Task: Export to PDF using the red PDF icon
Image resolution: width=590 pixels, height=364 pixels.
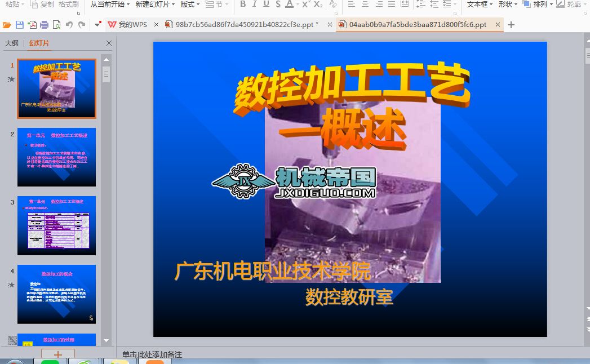Action: [x=32, y=25]
